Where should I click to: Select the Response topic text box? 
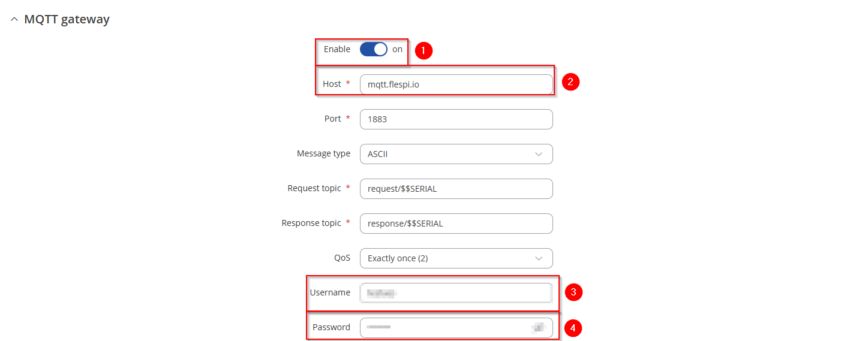(x=456, y=224)
